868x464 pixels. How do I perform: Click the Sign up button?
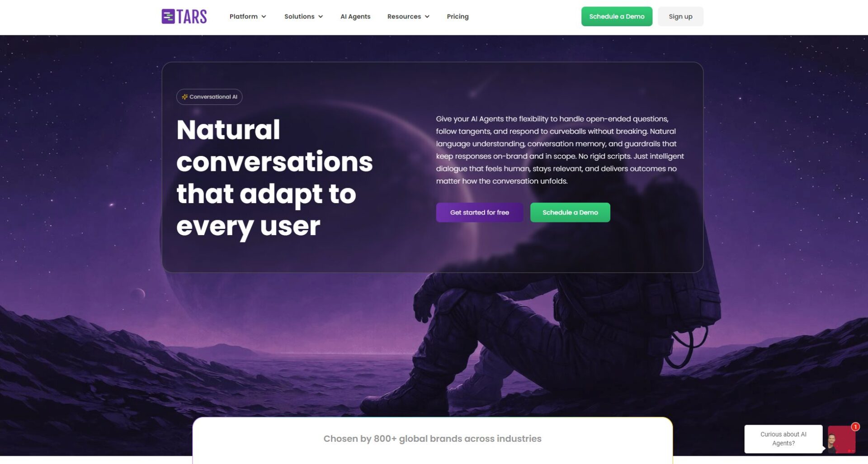(x=680, y=16)
